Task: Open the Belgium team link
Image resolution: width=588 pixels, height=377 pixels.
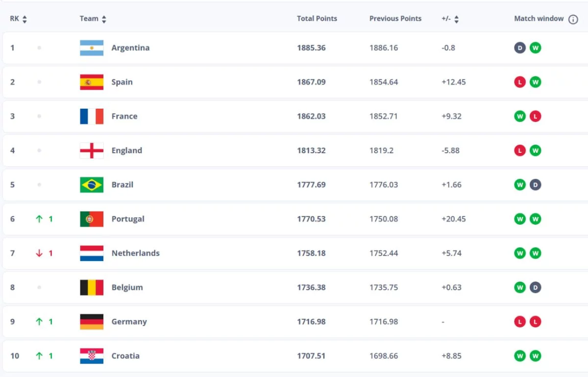Action: point(127,288)
